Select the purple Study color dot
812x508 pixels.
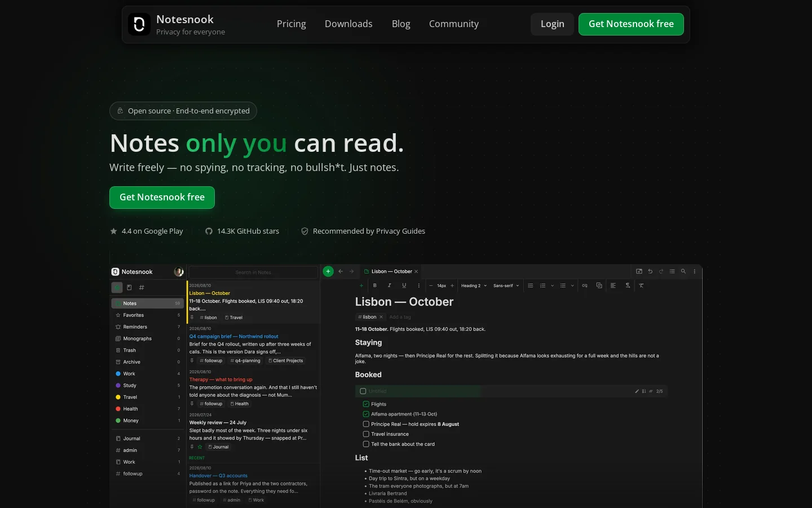[x=118, y=386]
